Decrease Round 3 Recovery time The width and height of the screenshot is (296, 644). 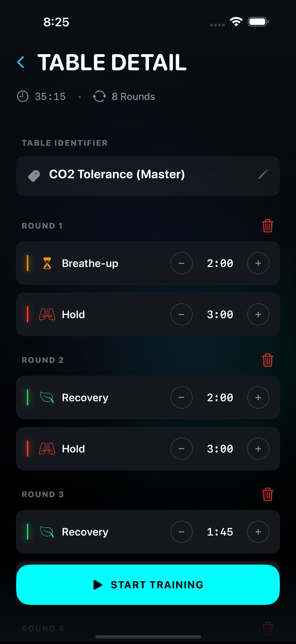click(181, 532)
